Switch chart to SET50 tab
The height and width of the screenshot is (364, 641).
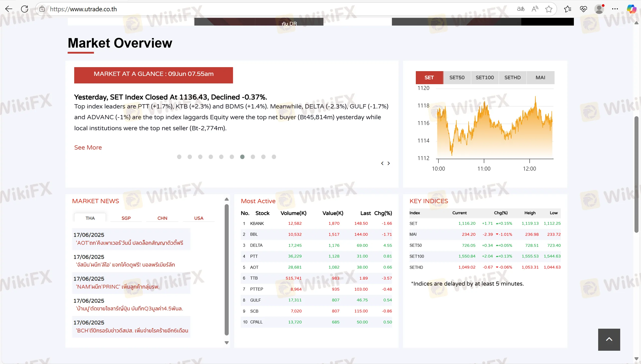[x=457, y=78]
